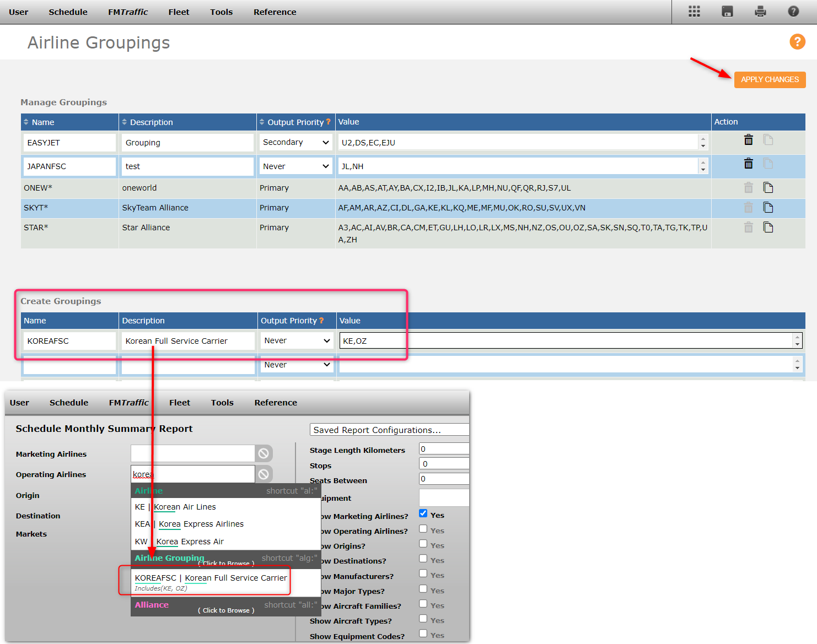
Task: Adjust stepper on EASYJET value field
Action: click(703, 142)
